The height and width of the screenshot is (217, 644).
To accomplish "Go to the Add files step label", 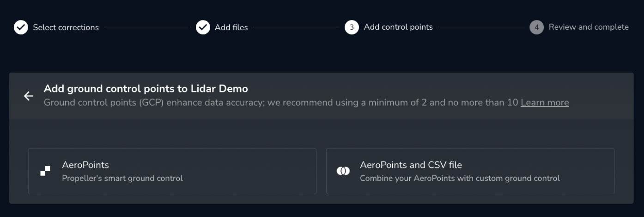I will tap(231, 27).
